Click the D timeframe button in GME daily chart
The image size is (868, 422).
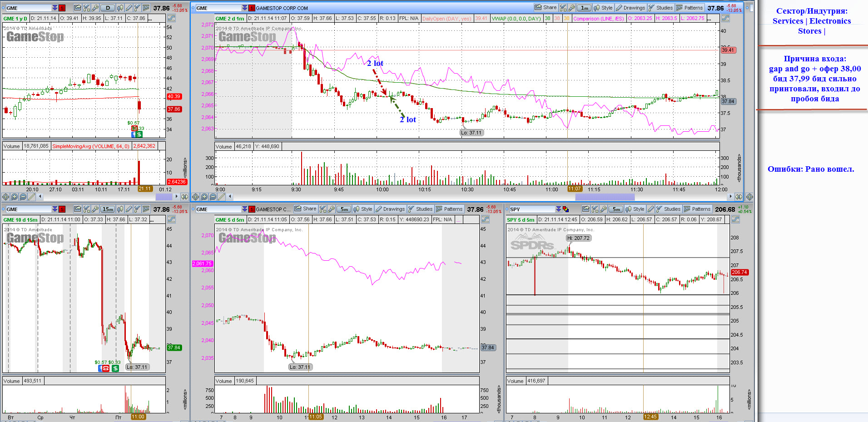click(x=108, y=8)
